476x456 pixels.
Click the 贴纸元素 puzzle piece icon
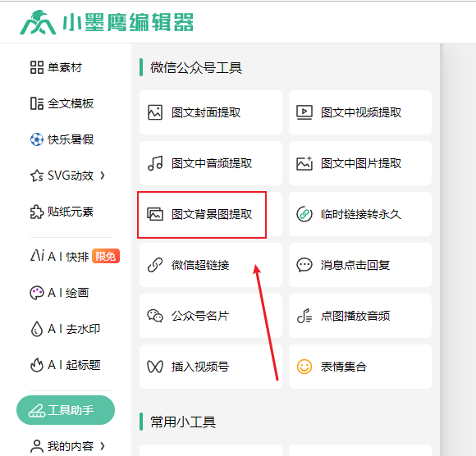click(x=37, y=212)
